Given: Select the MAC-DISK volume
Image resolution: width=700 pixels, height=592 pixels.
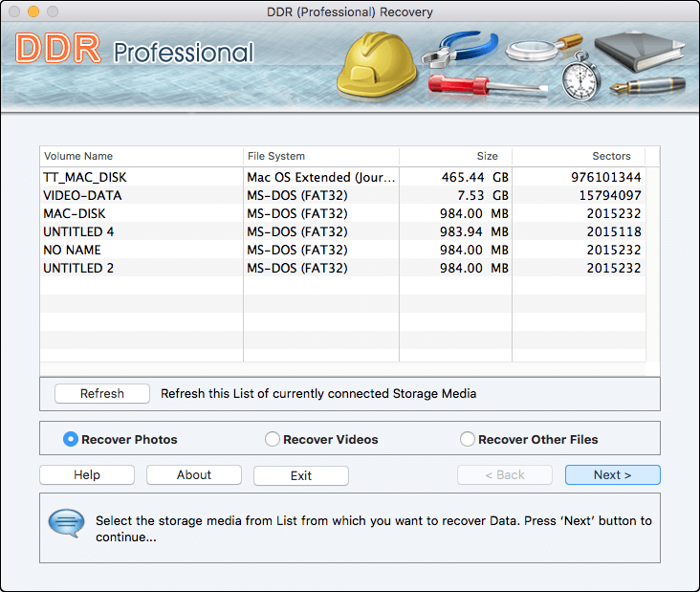Looking at the screenshot, I should tap(343, 214).
